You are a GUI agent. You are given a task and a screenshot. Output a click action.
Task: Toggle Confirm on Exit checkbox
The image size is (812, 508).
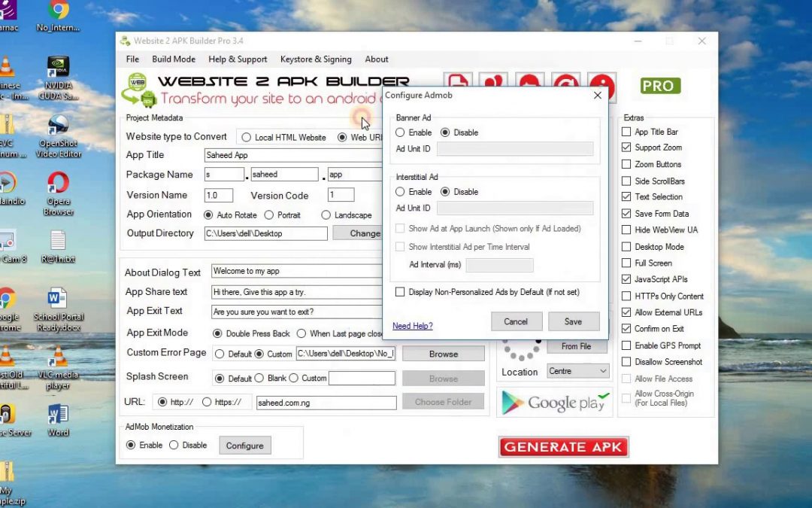point(626,329)
